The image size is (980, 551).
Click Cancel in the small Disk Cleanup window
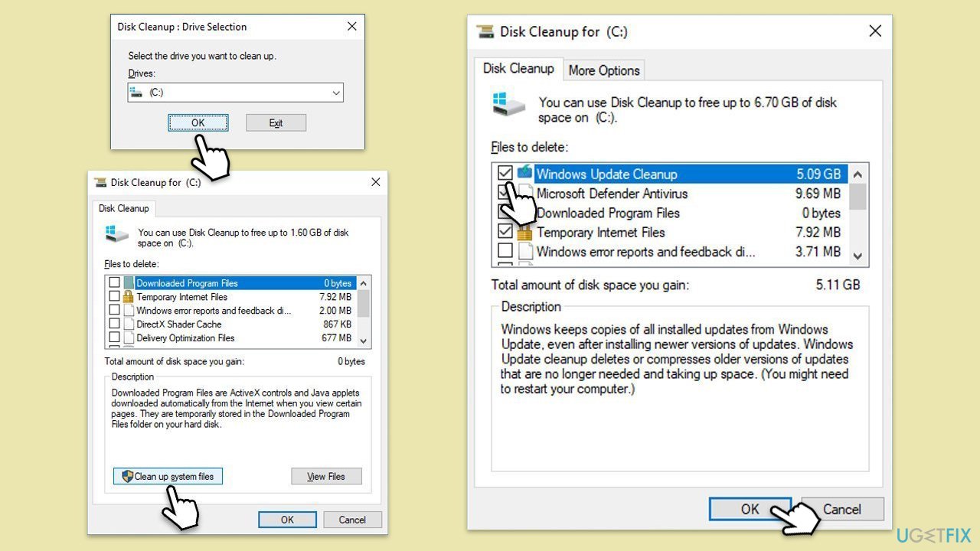pos(352,520)
